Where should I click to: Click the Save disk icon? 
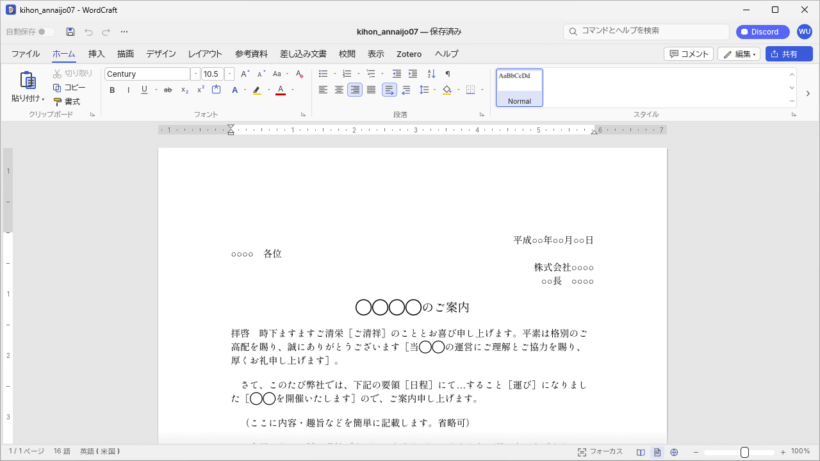(70, 32)
